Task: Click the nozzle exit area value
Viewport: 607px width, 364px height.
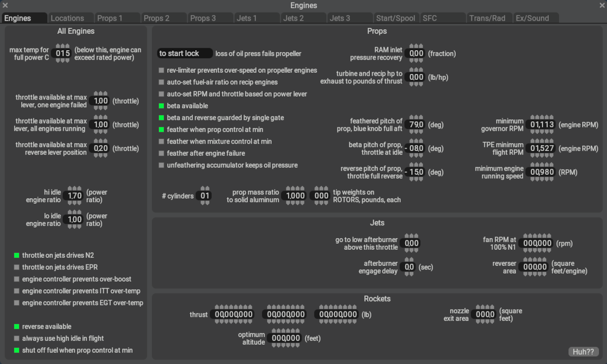Action: click(485, 314)
